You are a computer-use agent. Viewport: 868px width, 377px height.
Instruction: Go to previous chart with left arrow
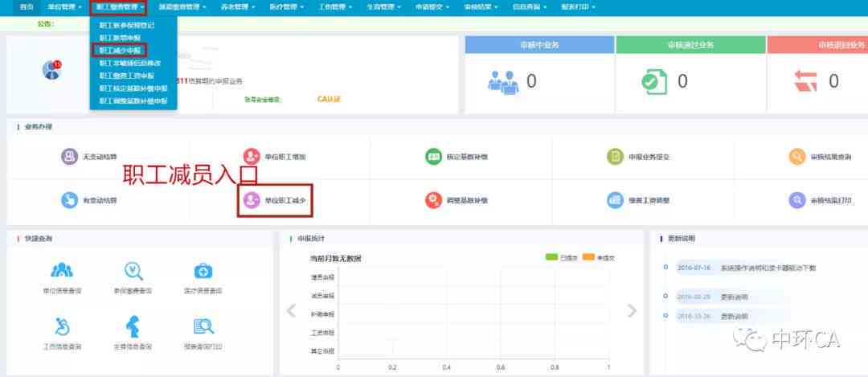(291, 310)
